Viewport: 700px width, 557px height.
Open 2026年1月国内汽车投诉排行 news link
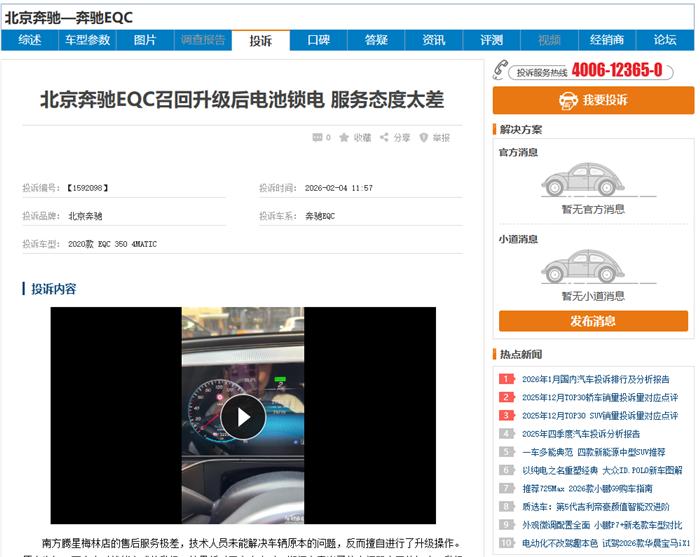[595, 379]
